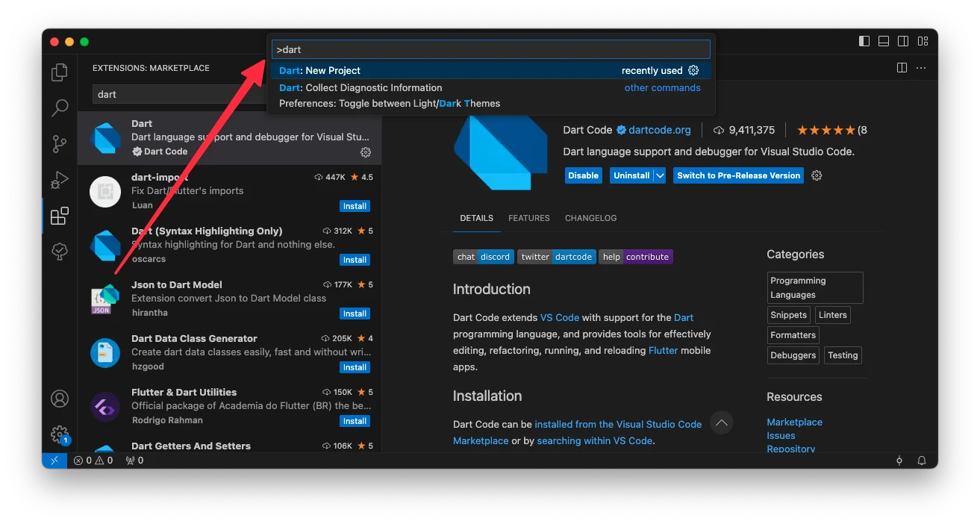
Task: Open manage gear for Dart extension in list
Action: click(366, 152)
